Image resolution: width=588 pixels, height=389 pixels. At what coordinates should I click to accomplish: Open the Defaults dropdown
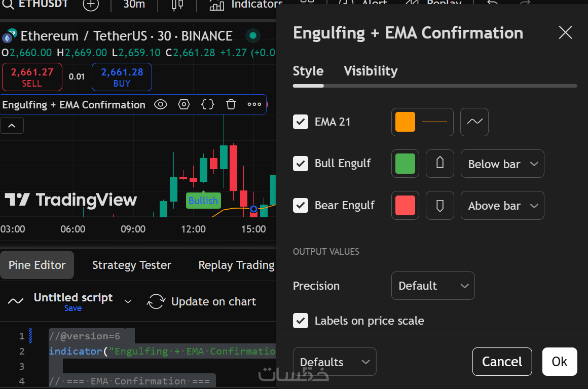pos(335,362)
